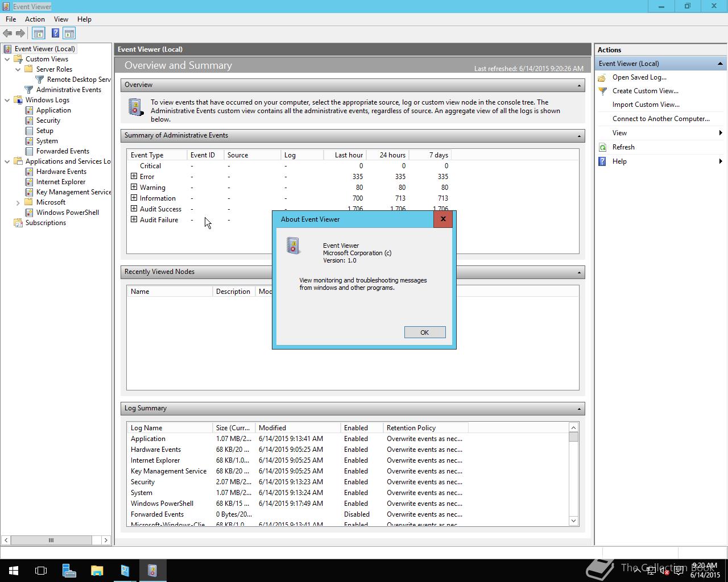
Task: Expand the Error event type row
Action: 134,176
